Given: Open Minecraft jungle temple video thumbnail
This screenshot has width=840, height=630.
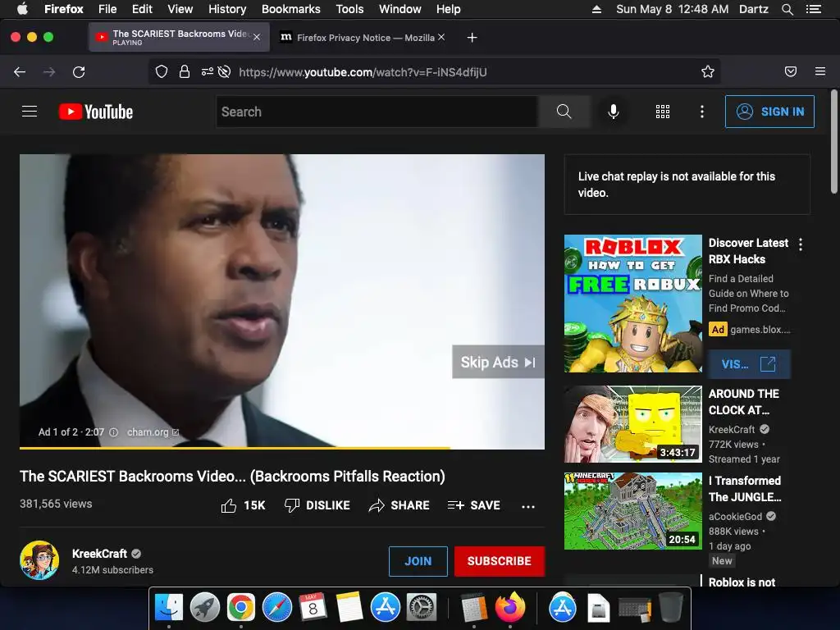Looking at the screenshot, I should click(x=632, y=510).
